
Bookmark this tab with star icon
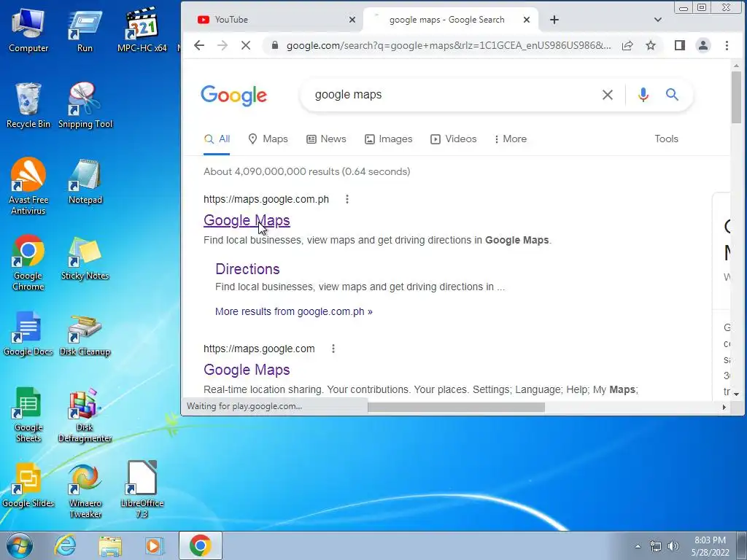pos(651,45)
